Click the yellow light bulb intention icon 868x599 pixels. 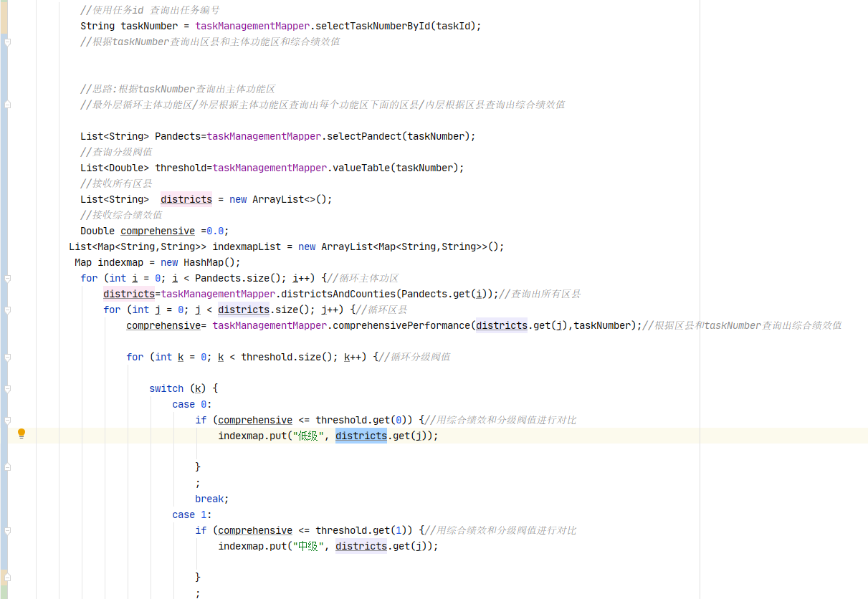click(x=22, y=433)
